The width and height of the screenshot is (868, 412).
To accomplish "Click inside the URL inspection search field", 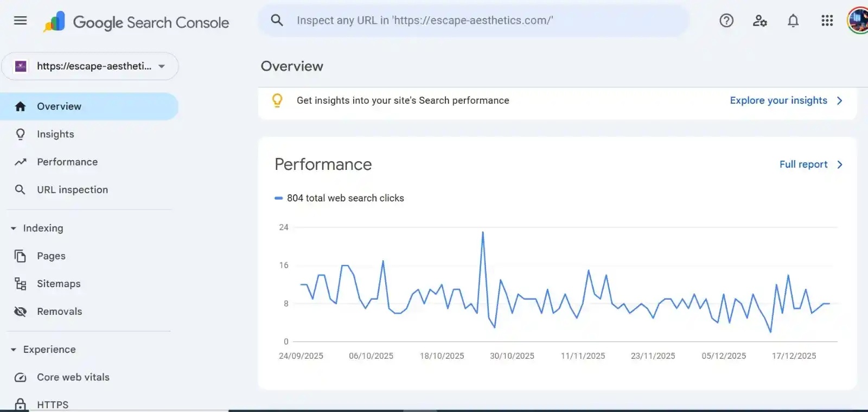I will click(472, 21).
